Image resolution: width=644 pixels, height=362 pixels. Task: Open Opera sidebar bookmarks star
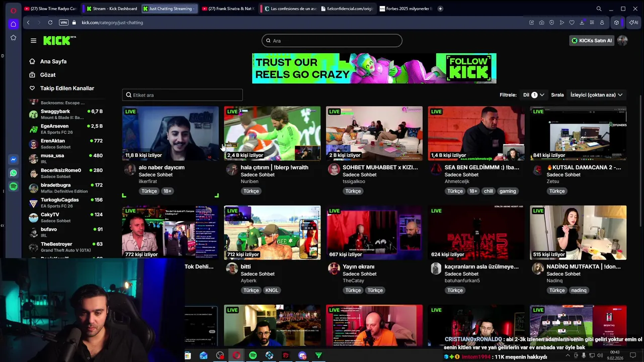(x=13, y=38)
